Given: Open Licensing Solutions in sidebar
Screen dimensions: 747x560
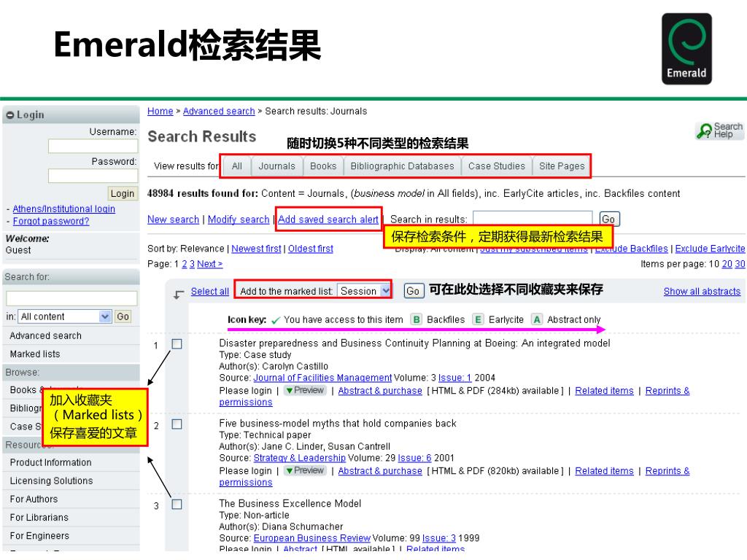Looking at the screenshot, I should (x=52, y=481).
